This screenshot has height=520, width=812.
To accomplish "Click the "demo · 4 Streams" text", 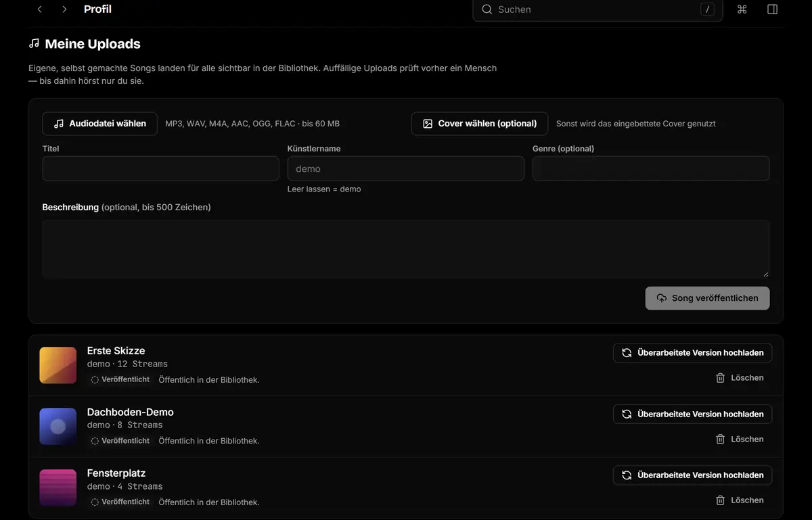I will (x=125, y=486).
